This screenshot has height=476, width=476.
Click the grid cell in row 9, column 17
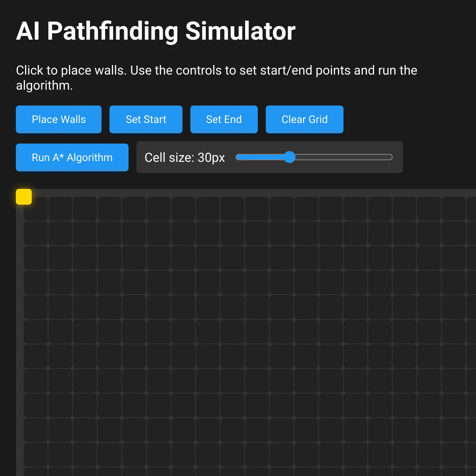429,405
